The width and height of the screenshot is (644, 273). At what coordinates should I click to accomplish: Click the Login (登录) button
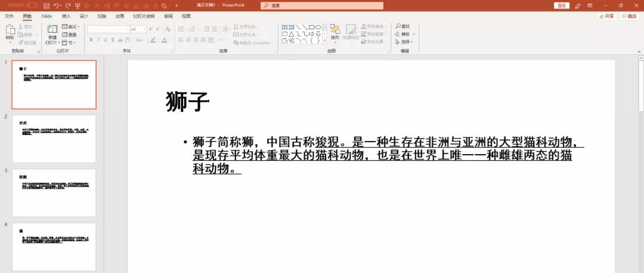[x=562, y=6]
